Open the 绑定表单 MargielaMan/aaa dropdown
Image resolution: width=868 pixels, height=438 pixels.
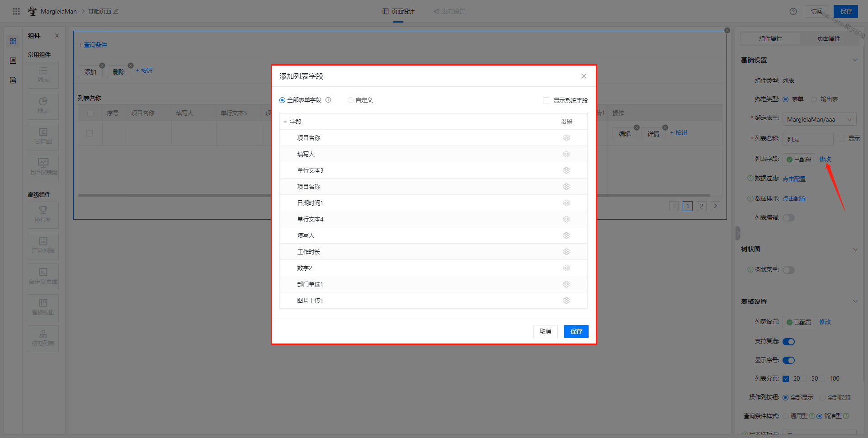tap(819, 119)
